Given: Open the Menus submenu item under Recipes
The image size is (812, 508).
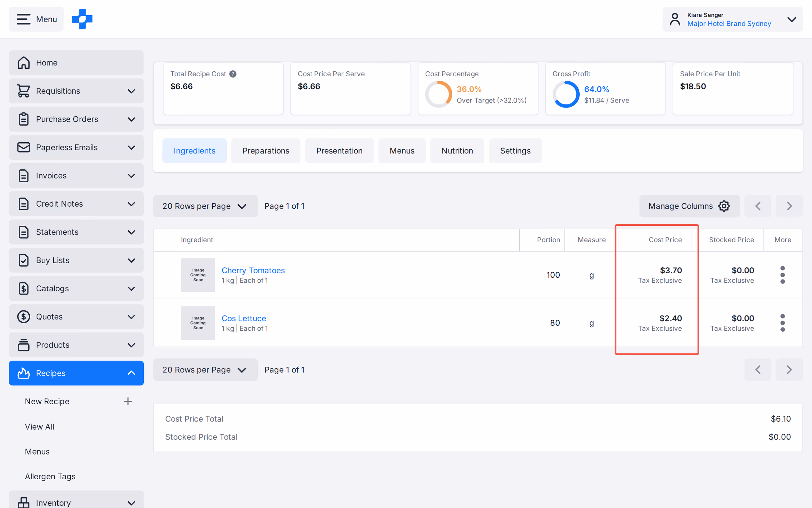Looking at the screenshot, I should (37, 451).
